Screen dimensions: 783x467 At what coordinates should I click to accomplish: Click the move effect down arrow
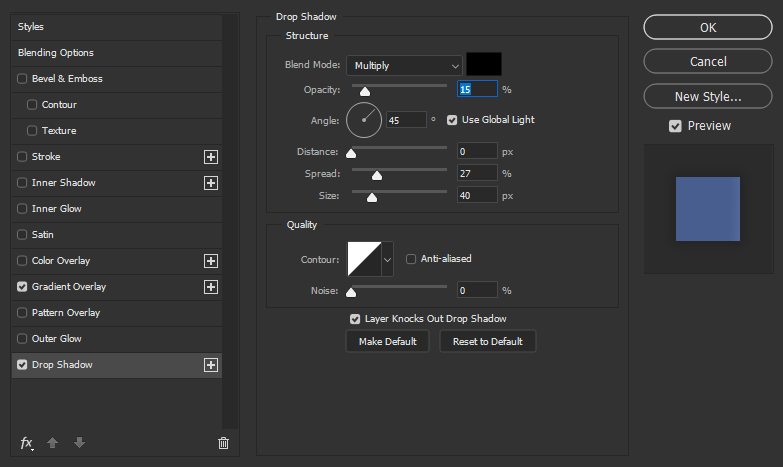[79, 443]
